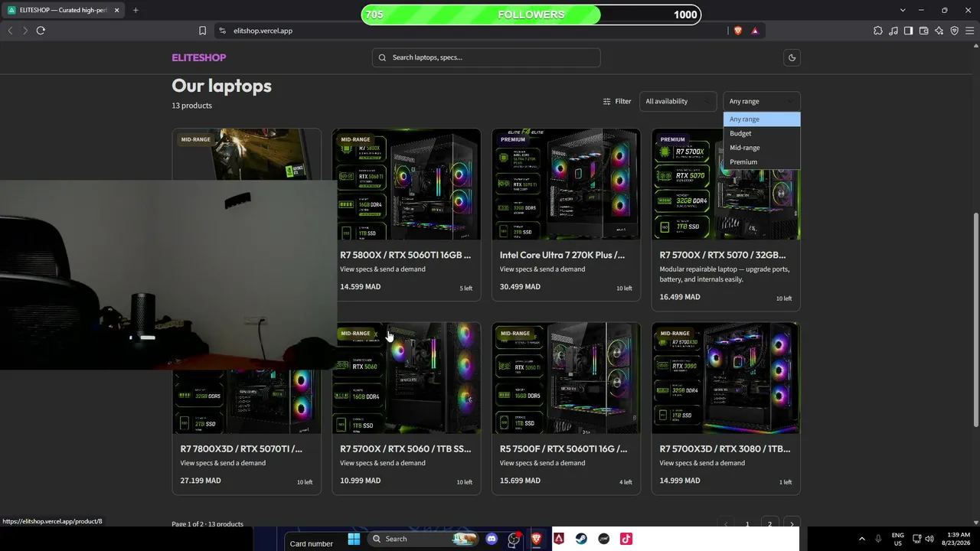The height and width of the screenshot is (551, 980).
Task: Open the Windows Start menu
Action: 354,539
